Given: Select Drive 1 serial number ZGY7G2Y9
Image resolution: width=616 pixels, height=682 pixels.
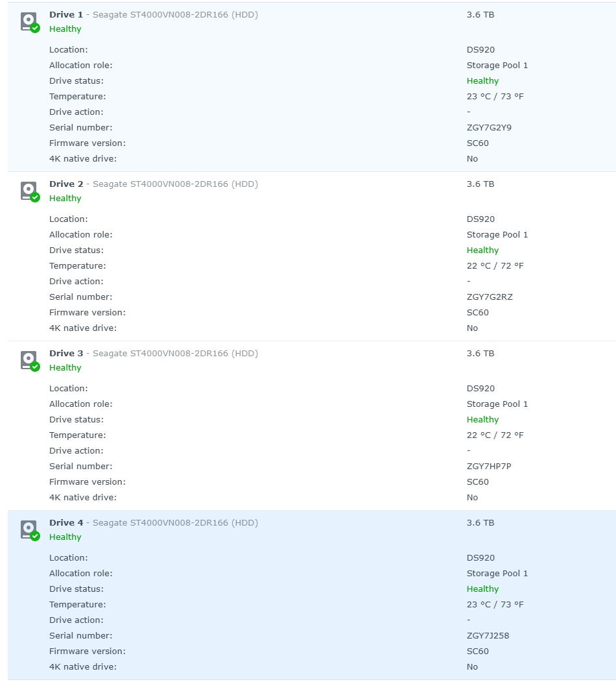Looking at the screenshot, I should (489, 128).
